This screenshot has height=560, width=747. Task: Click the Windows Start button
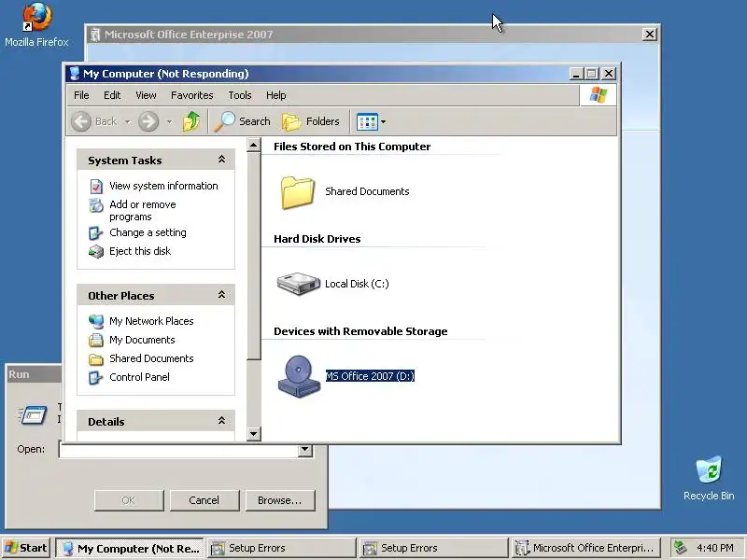[x=26, y=548]
